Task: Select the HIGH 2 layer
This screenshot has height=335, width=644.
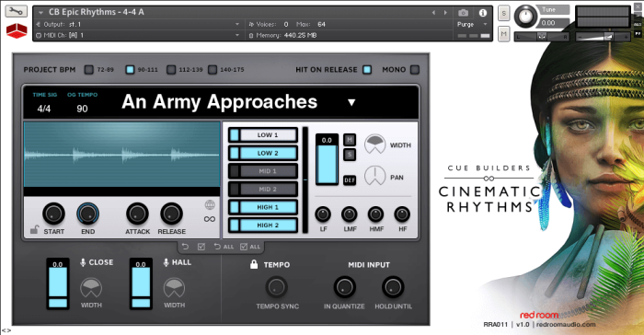Action: pyautogui.click(x=263, y=225)
